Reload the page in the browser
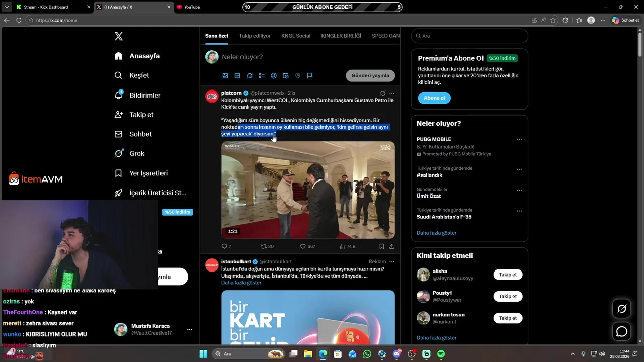Image resolution: width=644 pixels, height=362 pixels. [19, 20]
